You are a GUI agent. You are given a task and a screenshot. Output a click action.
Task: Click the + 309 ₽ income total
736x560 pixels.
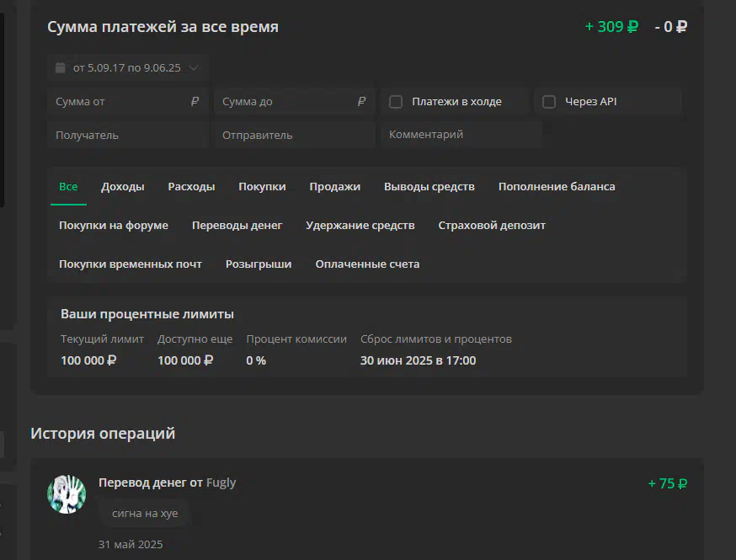[x=611, y=27]
